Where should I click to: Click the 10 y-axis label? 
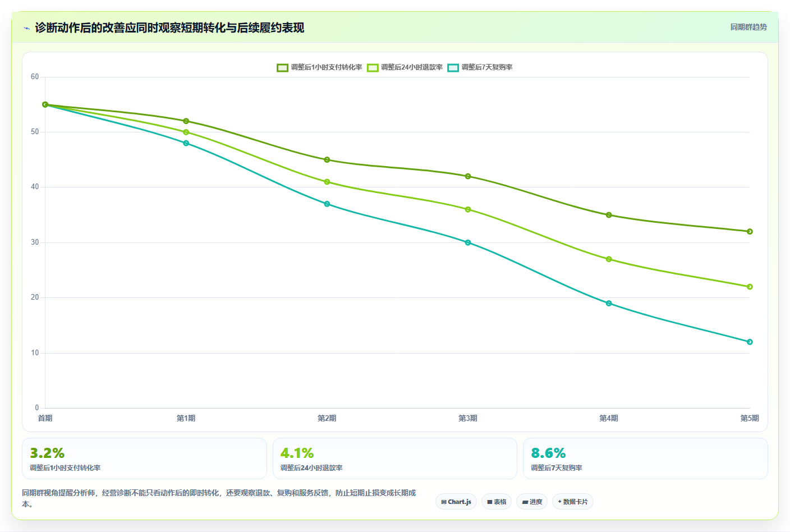pos(35,353)
